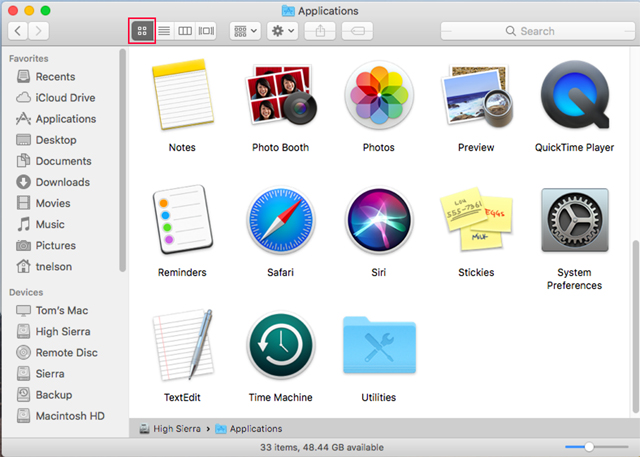Open the Safari application icon

click(x=280, y=221)
